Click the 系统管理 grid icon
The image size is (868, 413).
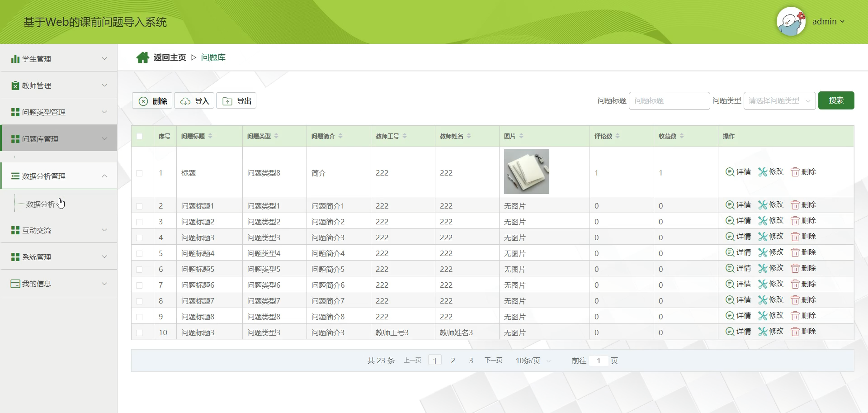(x=15, y=257)
